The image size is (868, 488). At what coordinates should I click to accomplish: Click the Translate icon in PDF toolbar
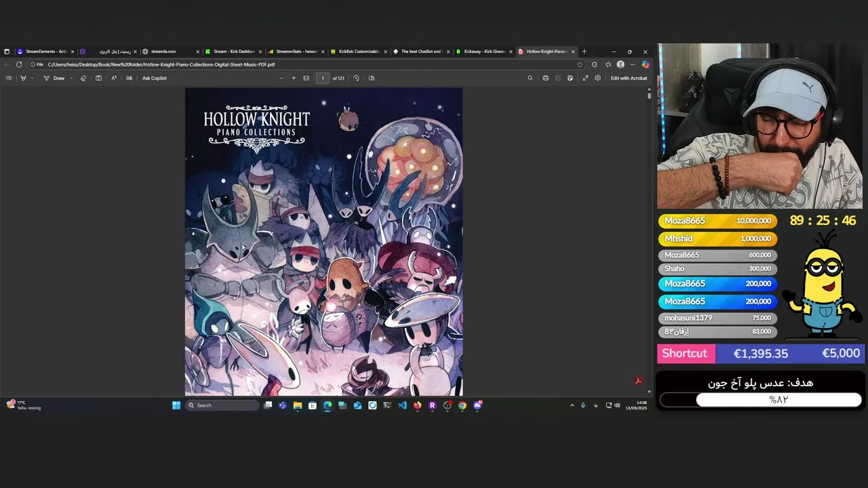point(129,78)
